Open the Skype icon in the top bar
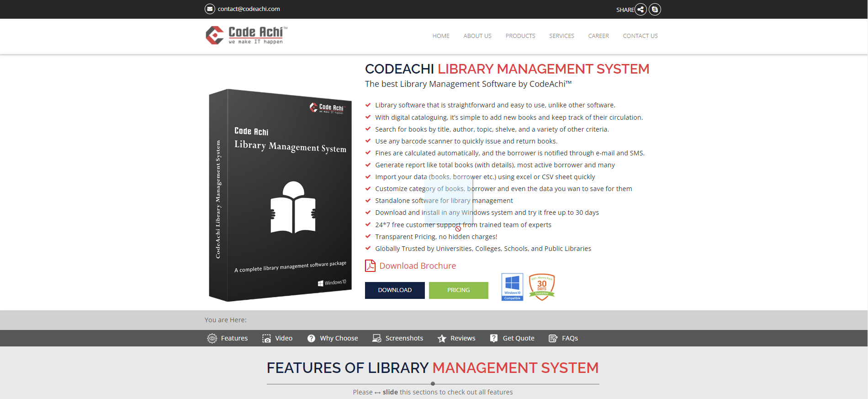This screenshot has height=399, width=868. 655,9
